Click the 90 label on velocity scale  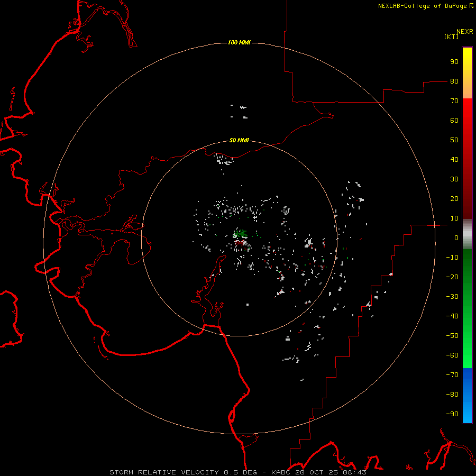454,62
